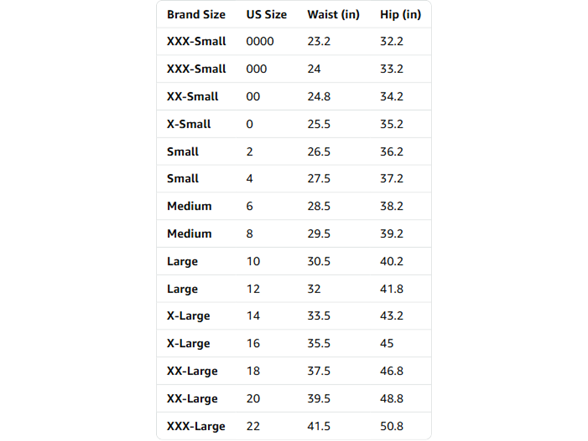
Task: Click the hip value 50.8
Action: [x=392, y=426]
